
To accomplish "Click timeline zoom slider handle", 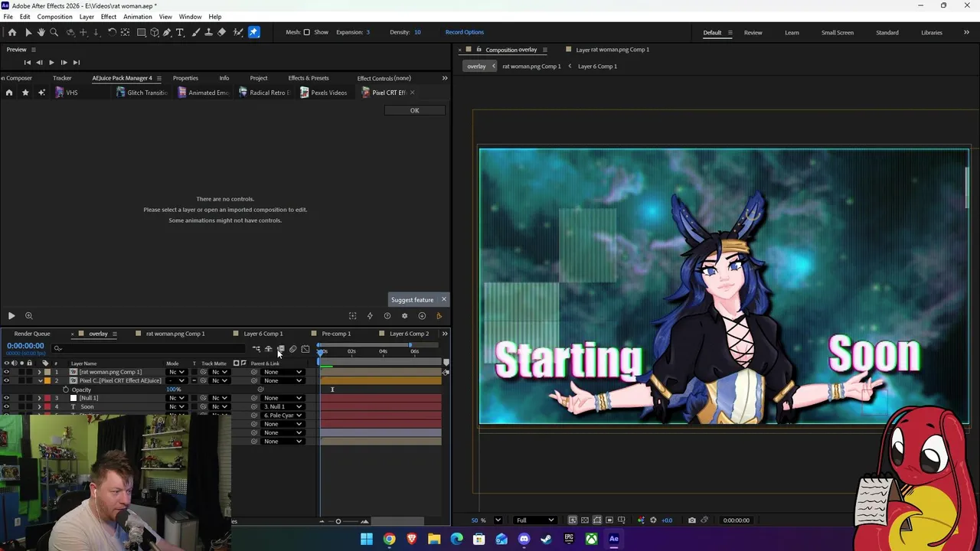I will click(x=338, y=522).
